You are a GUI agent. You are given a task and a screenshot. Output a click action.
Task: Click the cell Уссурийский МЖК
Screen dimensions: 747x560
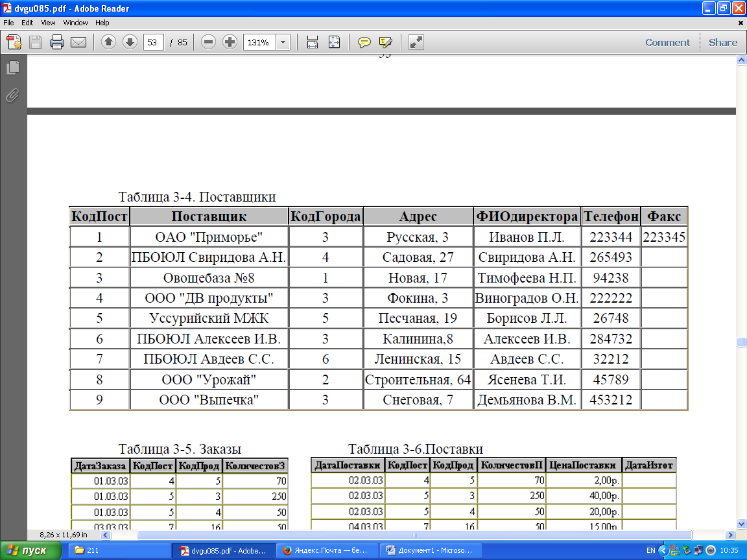pyautogui.click(x=209, y=318)
